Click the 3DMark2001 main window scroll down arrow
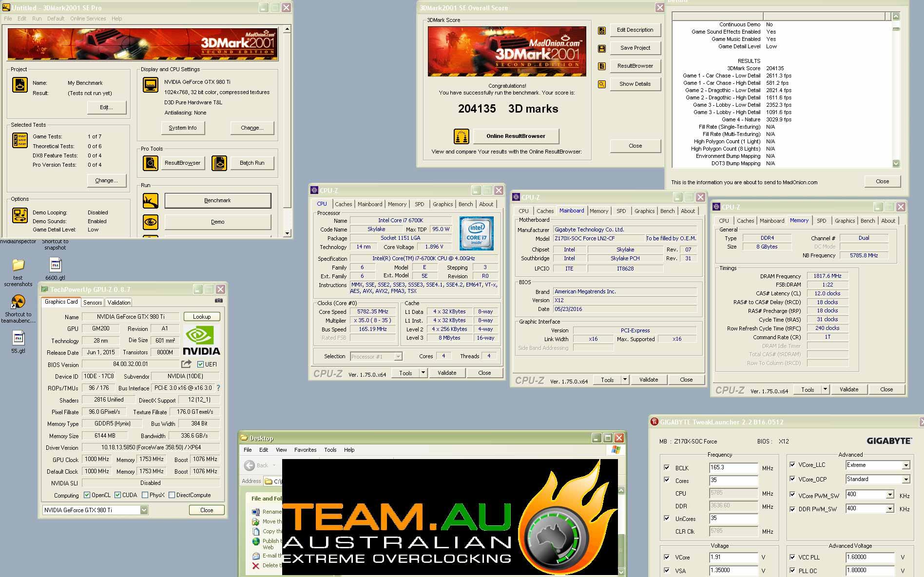 tap(287, 233)
